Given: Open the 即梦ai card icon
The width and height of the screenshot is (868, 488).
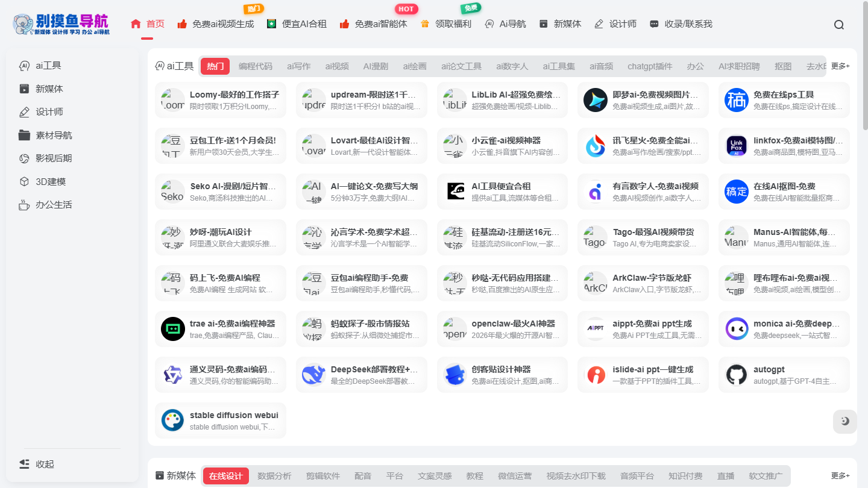Looking at the screenshot, I should 596,100.
